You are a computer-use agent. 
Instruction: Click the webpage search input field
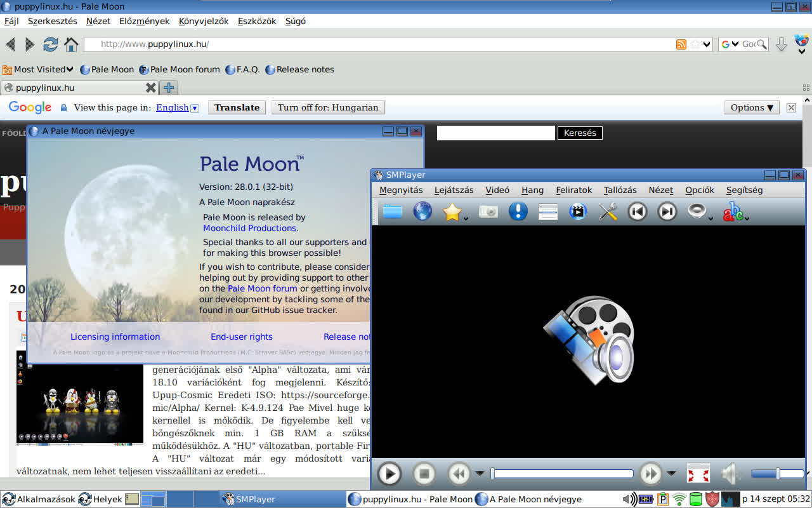tap(496, 133)
